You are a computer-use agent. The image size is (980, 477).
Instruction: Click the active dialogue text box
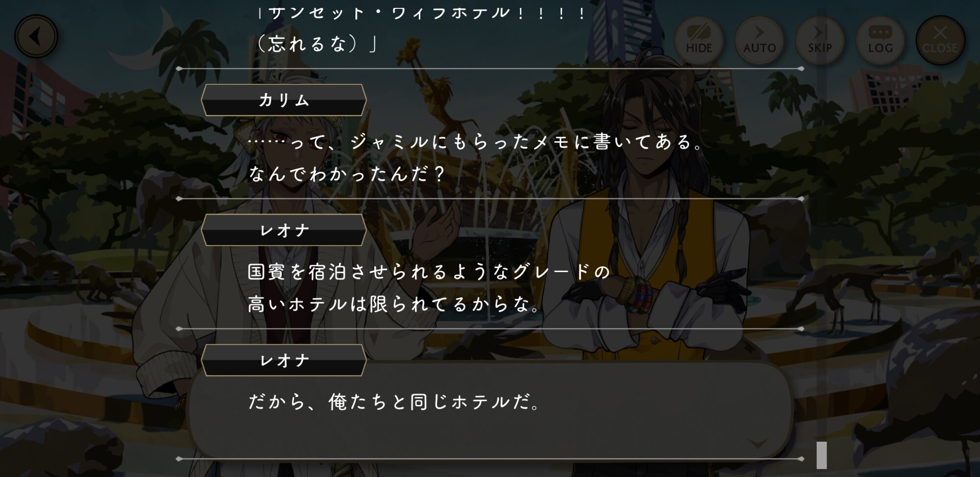490,411
